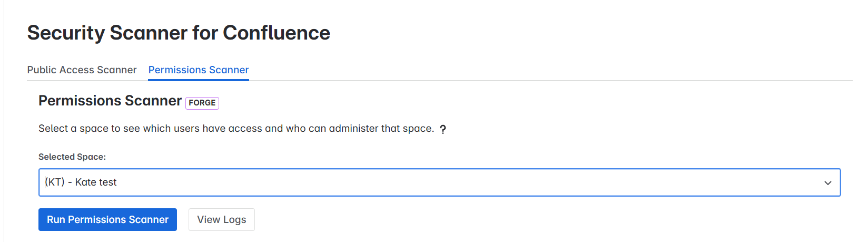
Task: Click the '(KT)' space key text
Action: click(x=55, y=182)
